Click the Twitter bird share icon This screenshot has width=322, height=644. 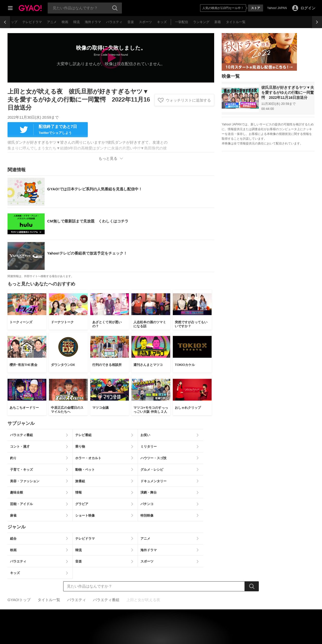click(x=24, y=130)
